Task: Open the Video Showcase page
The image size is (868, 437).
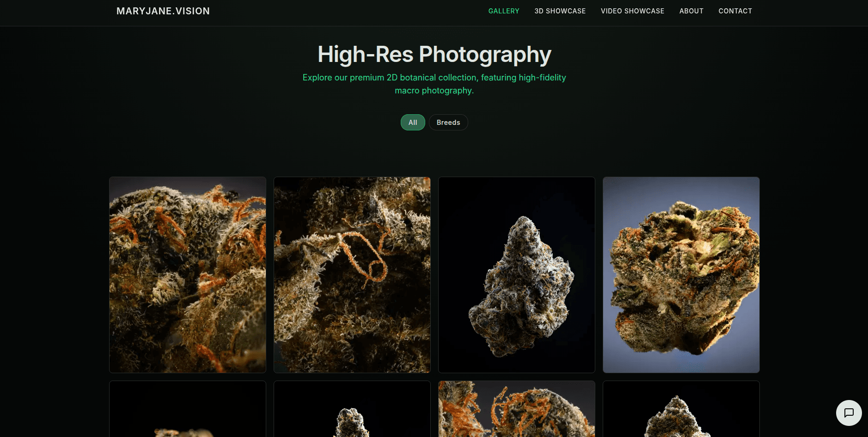Action: pos(632,11)
